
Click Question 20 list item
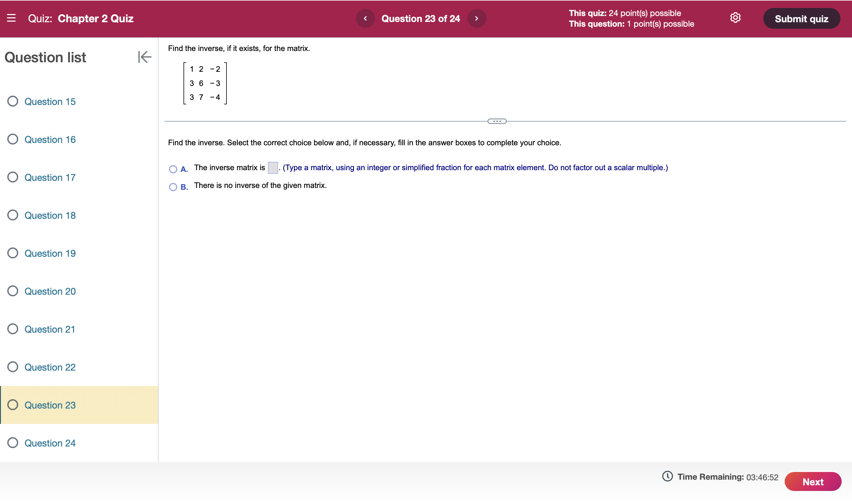[50, 291]
